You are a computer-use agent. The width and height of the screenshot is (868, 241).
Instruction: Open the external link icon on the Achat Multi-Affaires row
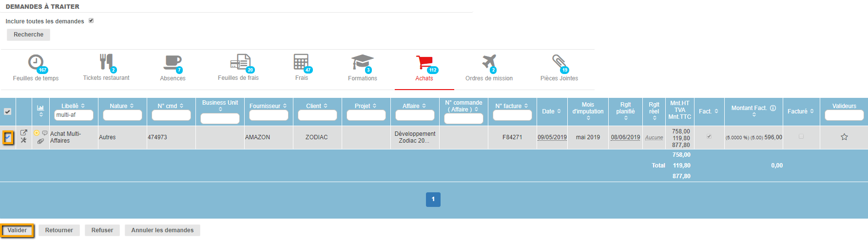point(23,132)
